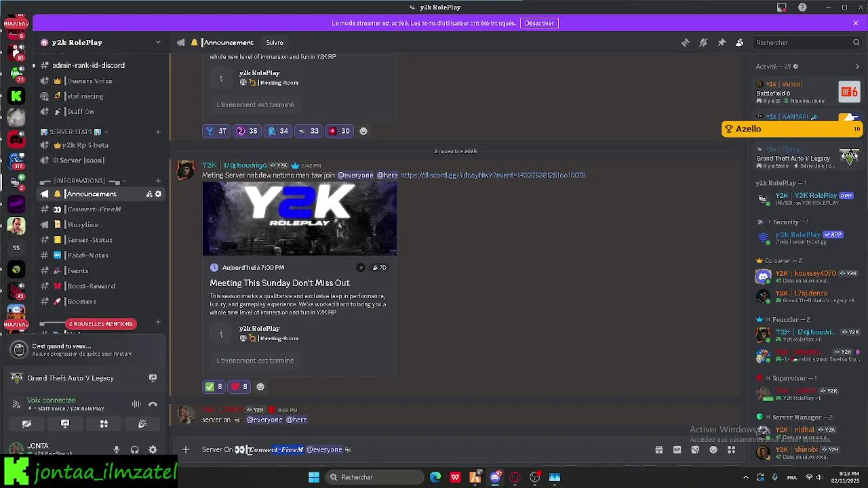Open the sticker picker

695,449
